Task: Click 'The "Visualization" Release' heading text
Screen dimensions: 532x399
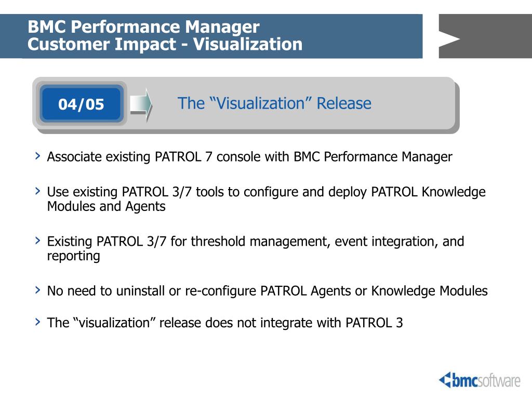Action: (x=274, y=103)
